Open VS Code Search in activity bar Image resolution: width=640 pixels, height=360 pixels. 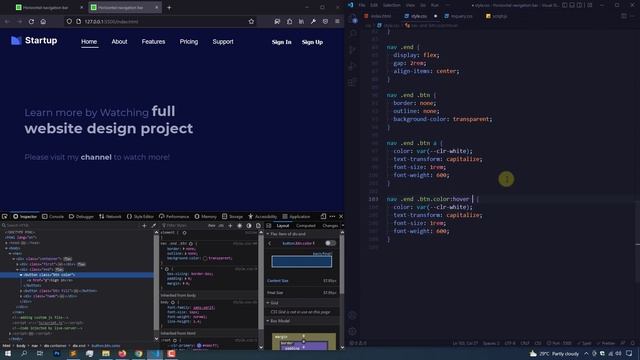pyautogui.click(x=353, y=34)
